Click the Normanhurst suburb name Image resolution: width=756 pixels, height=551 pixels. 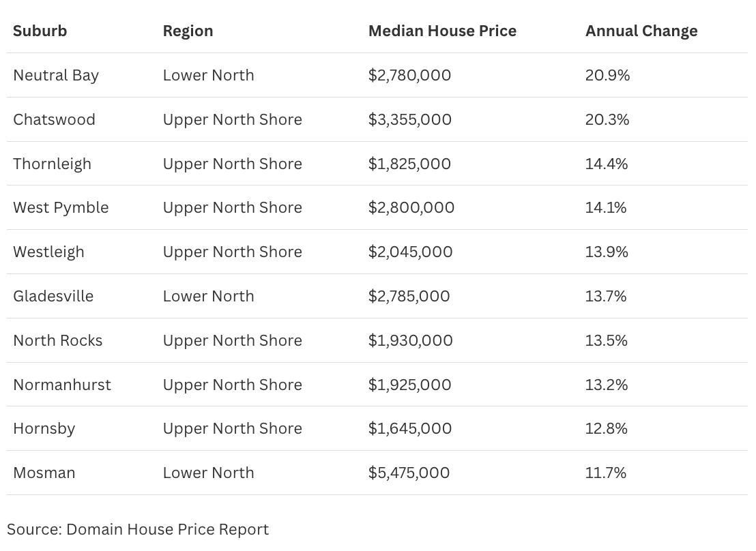pyautogui.click(x=61, y=385)
